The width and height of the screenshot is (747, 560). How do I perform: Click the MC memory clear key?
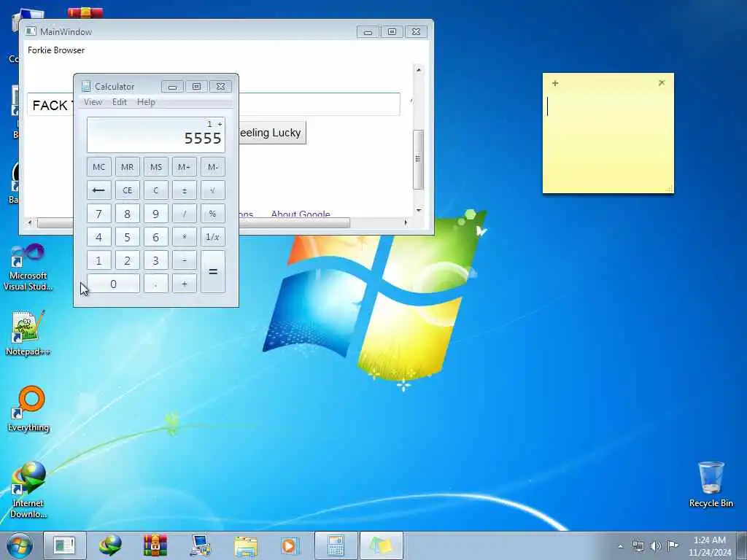99,167
